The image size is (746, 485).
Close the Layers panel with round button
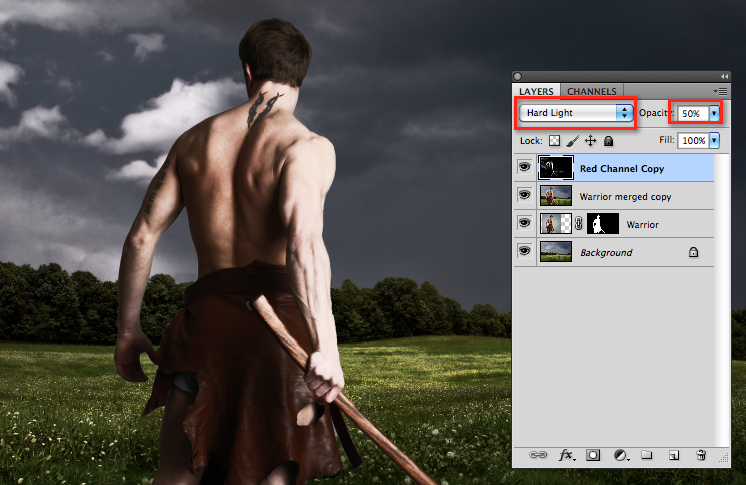click(x=518, y=76)
